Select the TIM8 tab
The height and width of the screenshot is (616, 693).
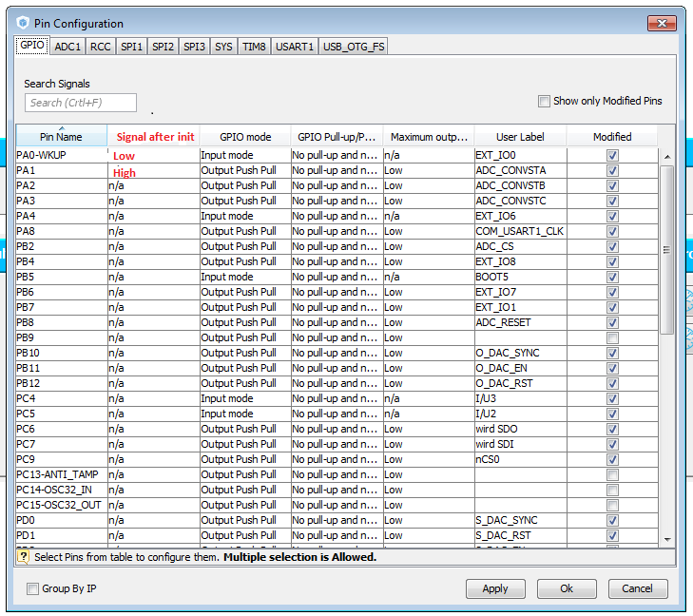tap(254, 47)
